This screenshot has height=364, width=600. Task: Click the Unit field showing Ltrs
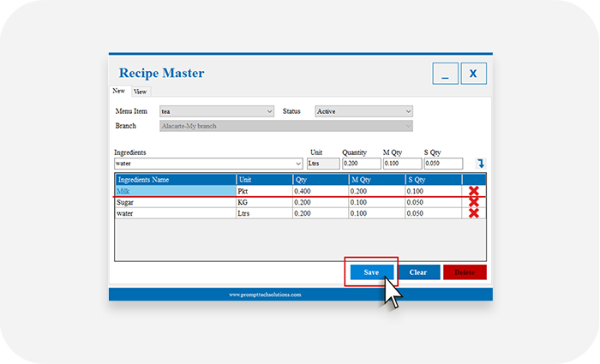pos(323,164)
